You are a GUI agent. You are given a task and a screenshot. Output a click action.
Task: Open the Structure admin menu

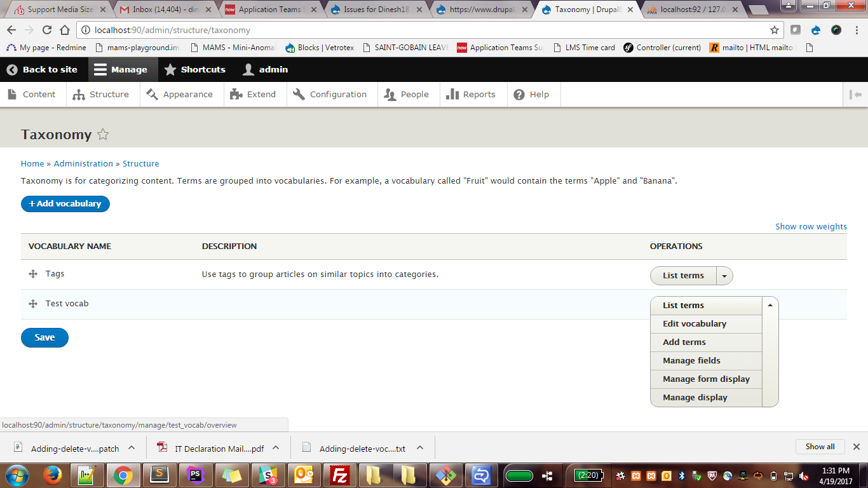100,94
